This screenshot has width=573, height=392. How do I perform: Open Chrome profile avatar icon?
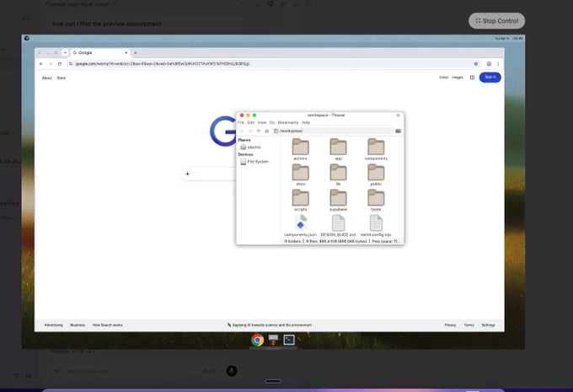coord(489,63)
